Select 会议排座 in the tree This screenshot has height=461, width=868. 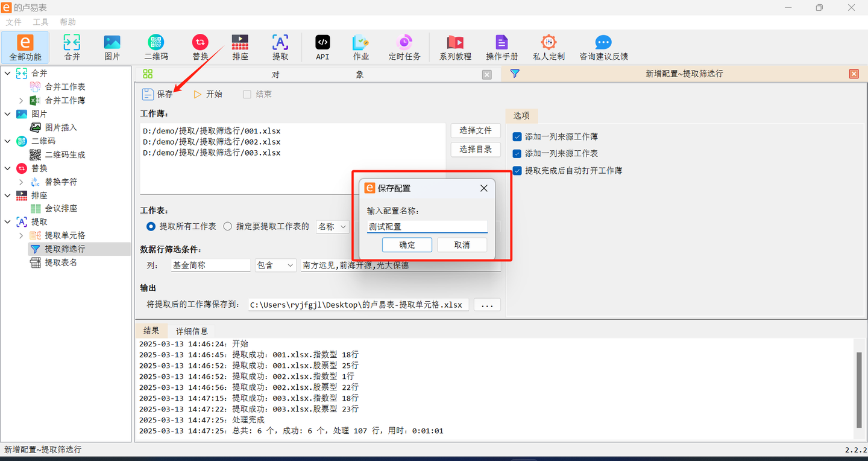point(61,208)
